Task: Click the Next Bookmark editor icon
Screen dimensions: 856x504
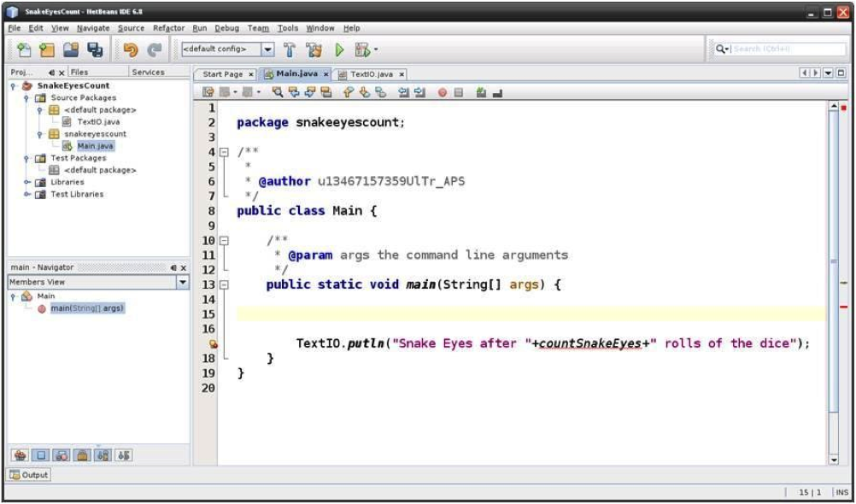Action: click(365, 93)
